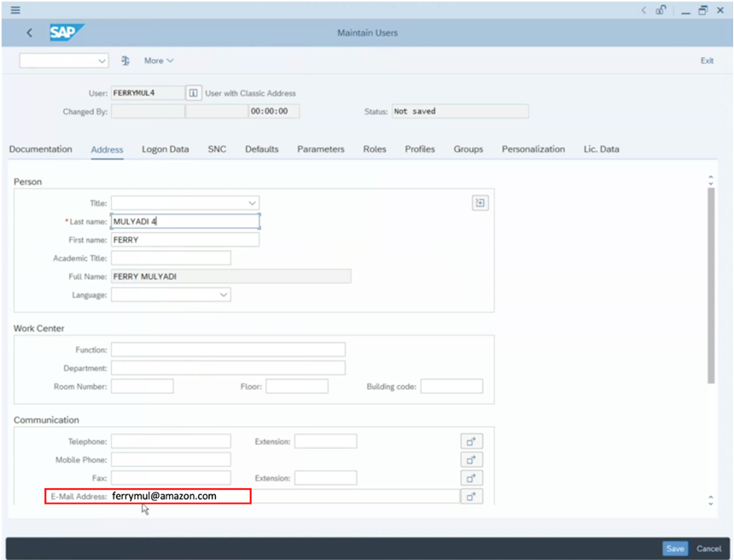Click the scroll arrows at bottom right
Image resolution: width=734 pixels, height=560 pixels.
[711, 500]
